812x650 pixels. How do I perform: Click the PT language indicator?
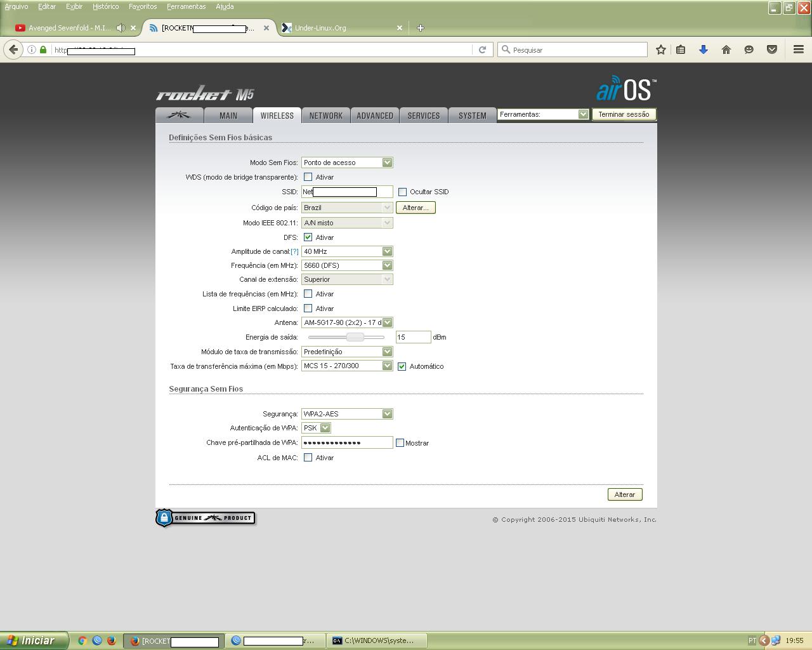[752, 640]
